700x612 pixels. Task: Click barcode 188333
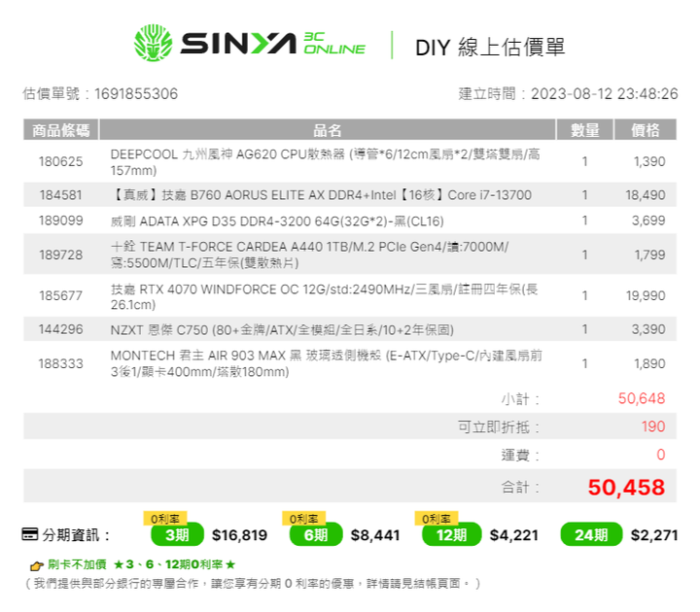point(60,363)
